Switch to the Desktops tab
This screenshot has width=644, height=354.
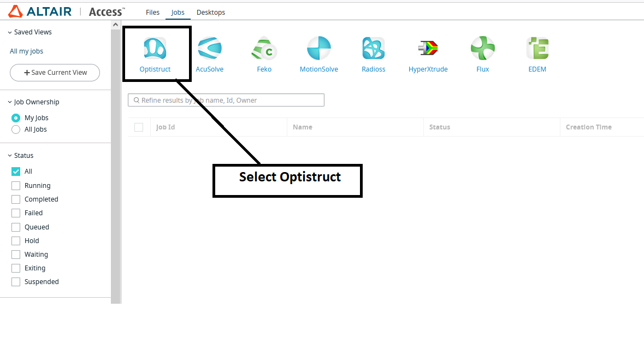click(211, 12)
